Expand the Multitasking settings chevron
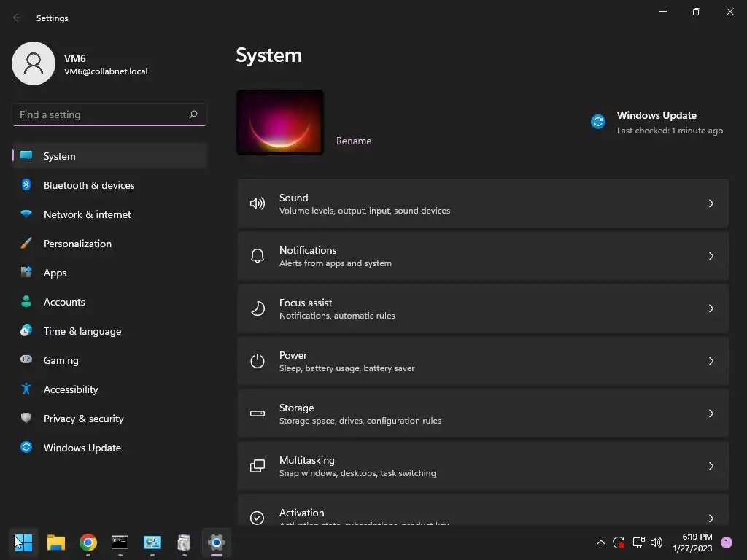This screenshot has width=747, height=560. (x=711, y=466)
